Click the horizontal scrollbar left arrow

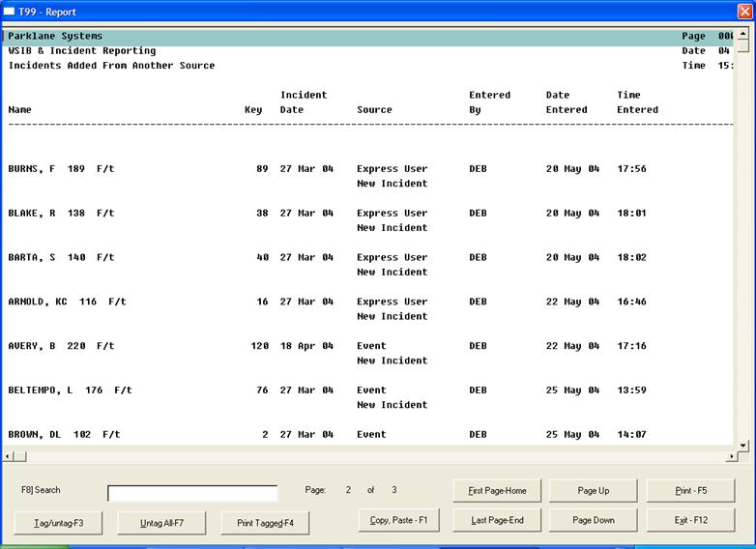8,456
